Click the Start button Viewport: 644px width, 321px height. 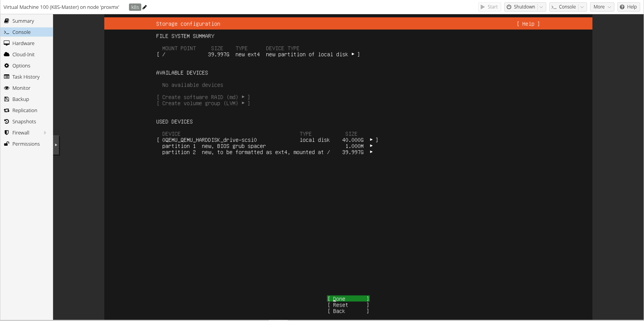[x=489, y=7]
